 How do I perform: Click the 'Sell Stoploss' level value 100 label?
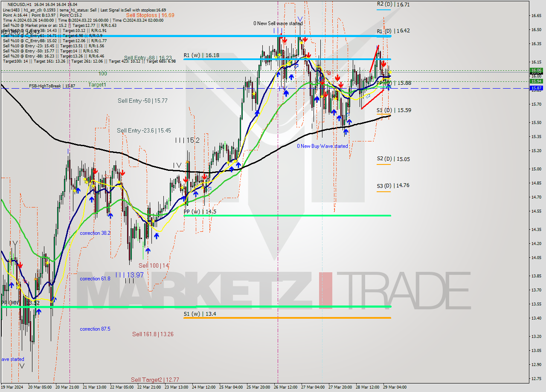(103, 74)
